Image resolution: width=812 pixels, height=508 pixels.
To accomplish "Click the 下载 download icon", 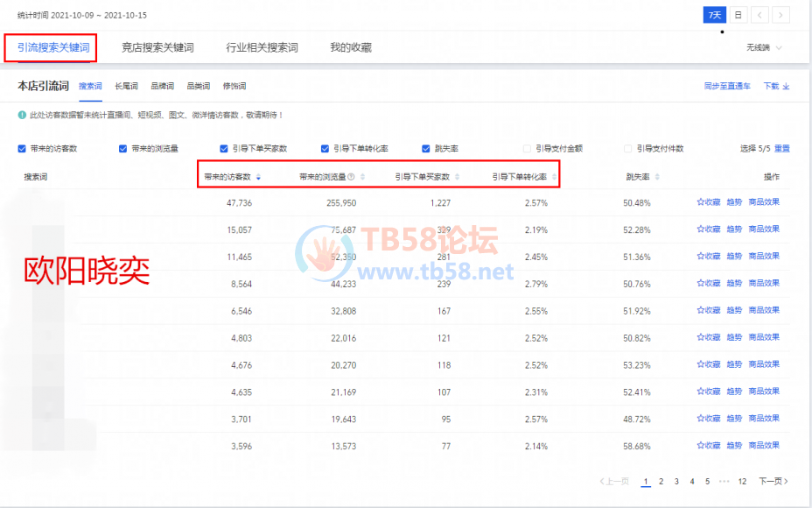I will 785,87.
